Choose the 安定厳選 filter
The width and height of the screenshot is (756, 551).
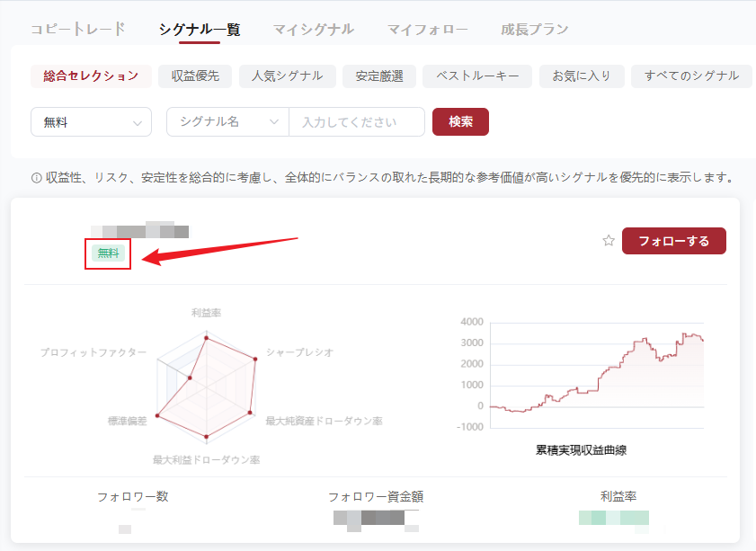click(x=379, y=76)
